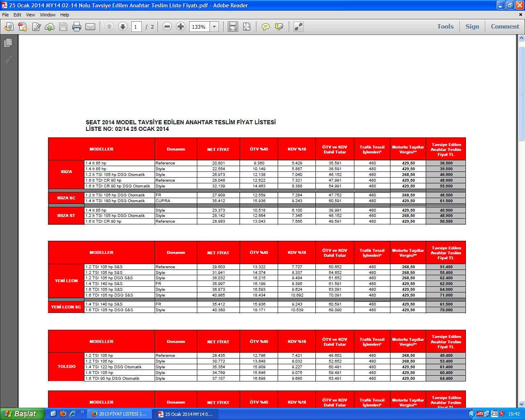This screenshot has height=420, width=525.
Task: Click the scrollbar down arrow
Action: tap(521, 404)
